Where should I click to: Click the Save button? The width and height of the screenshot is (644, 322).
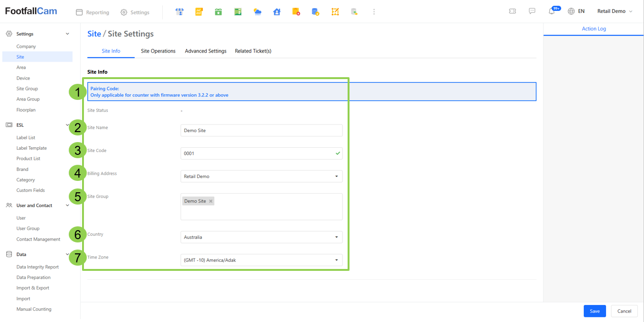595,311
